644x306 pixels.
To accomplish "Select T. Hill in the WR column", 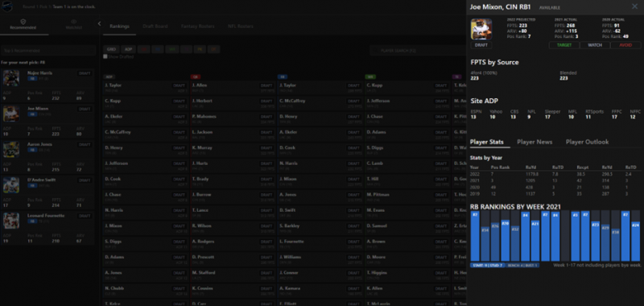I will (373, 179).
